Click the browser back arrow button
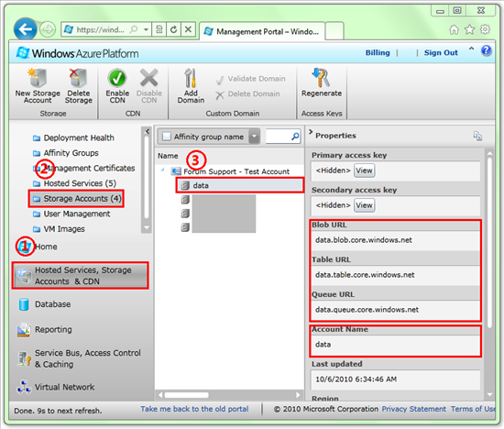The height and width of the screenshot is (429, 504). (25, 29)
